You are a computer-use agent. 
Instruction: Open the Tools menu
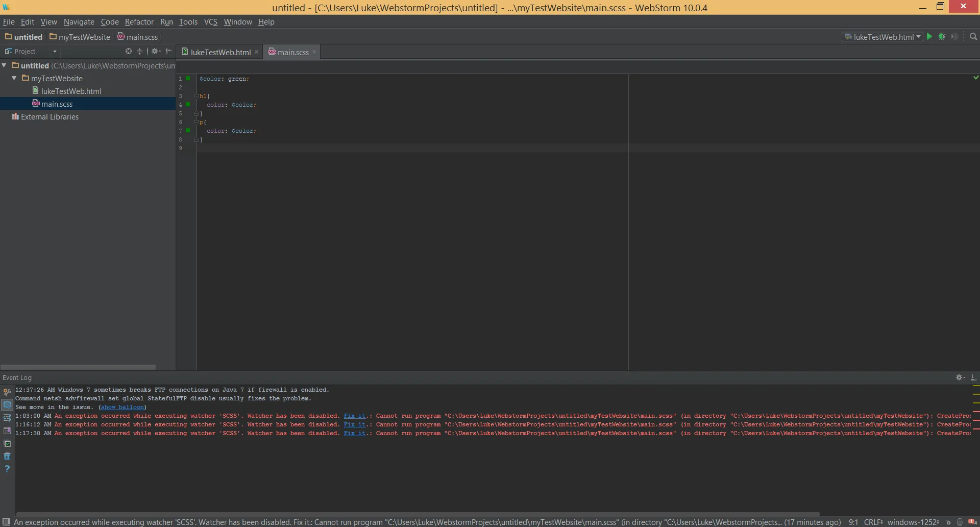click(188, 22)
